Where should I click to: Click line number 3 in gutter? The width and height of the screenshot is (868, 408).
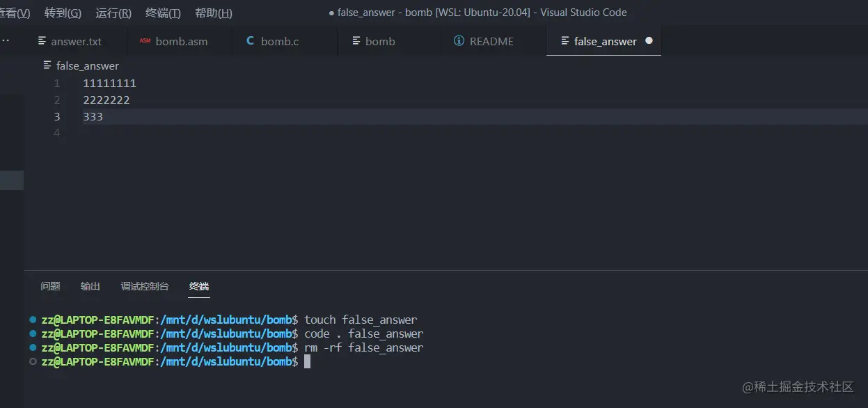[x=57, y=117]
